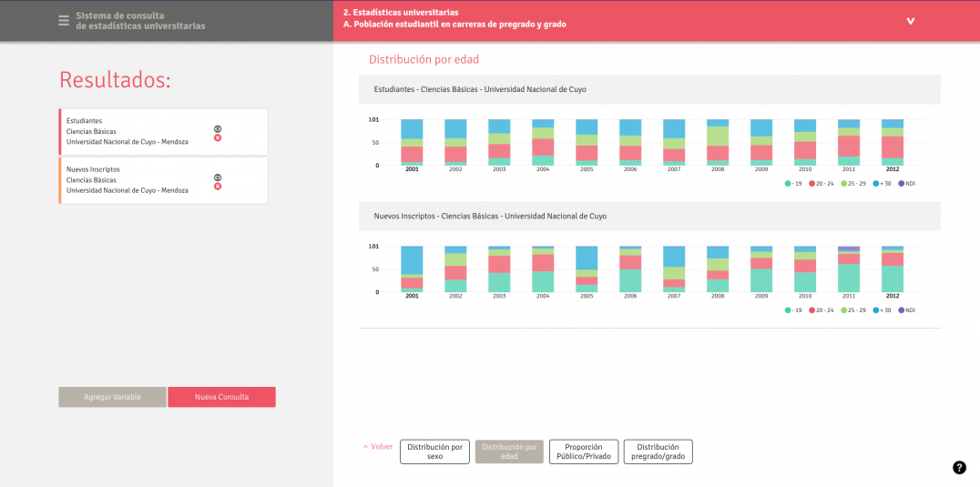The image size is (980, 487).
Task: Click the Agregar Variable button
Action: tap(113, 397)
